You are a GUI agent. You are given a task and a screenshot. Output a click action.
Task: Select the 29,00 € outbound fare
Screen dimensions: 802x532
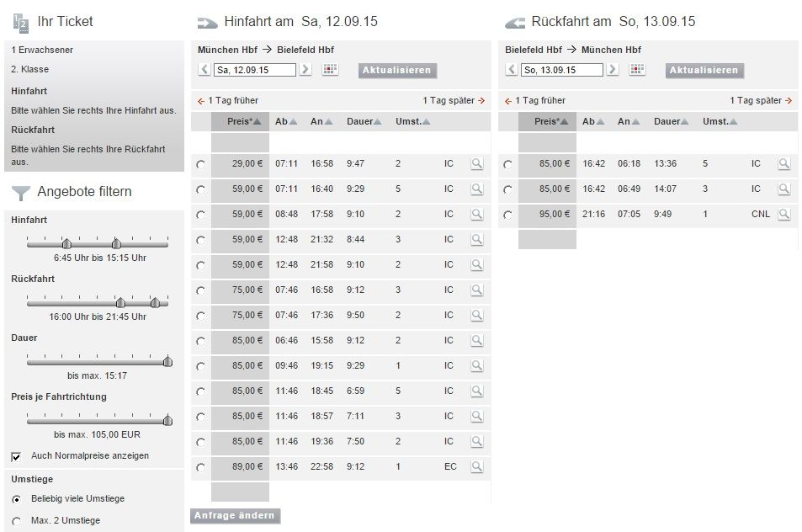coord(200,164)
